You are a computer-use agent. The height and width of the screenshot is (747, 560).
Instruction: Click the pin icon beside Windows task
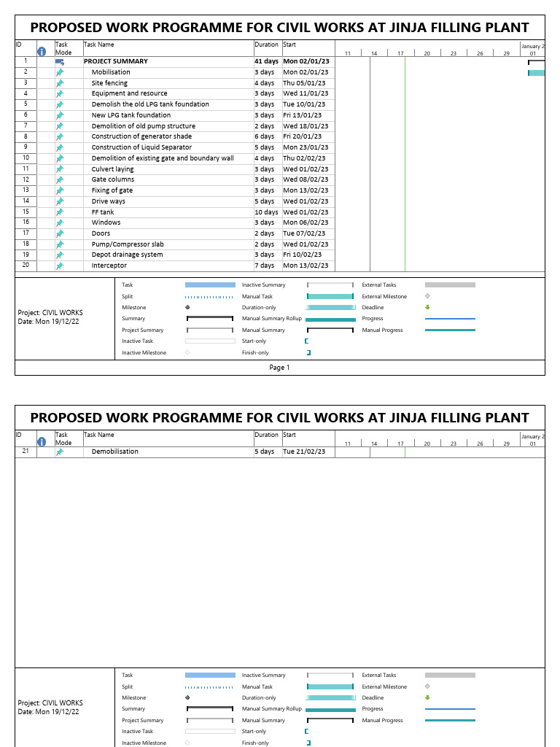[60, 223]
